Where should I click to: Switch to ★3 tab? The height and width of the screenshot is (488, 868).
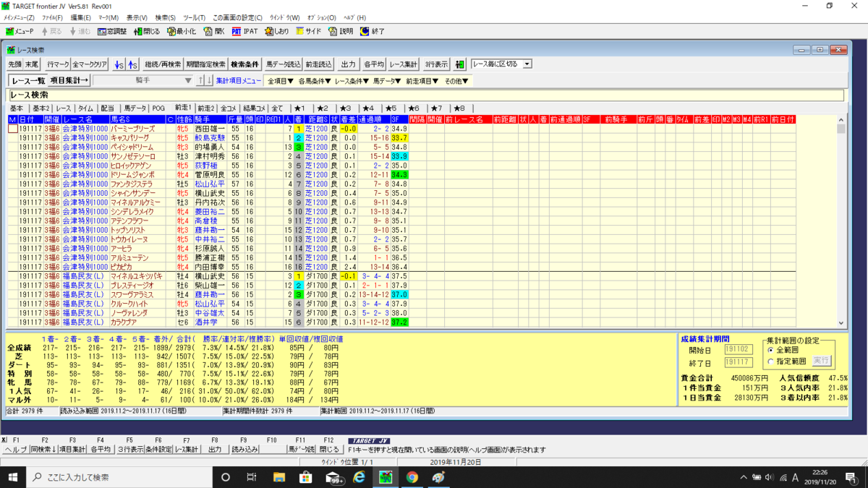[347, 108]
